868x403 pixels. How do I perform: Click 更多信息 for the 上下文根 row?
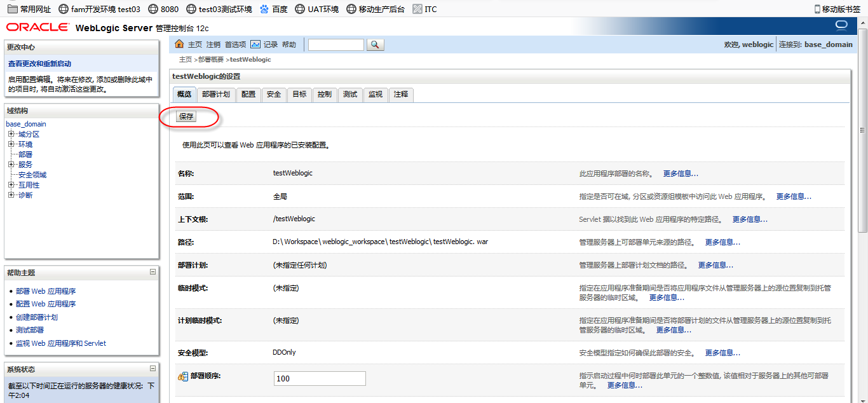750,219
